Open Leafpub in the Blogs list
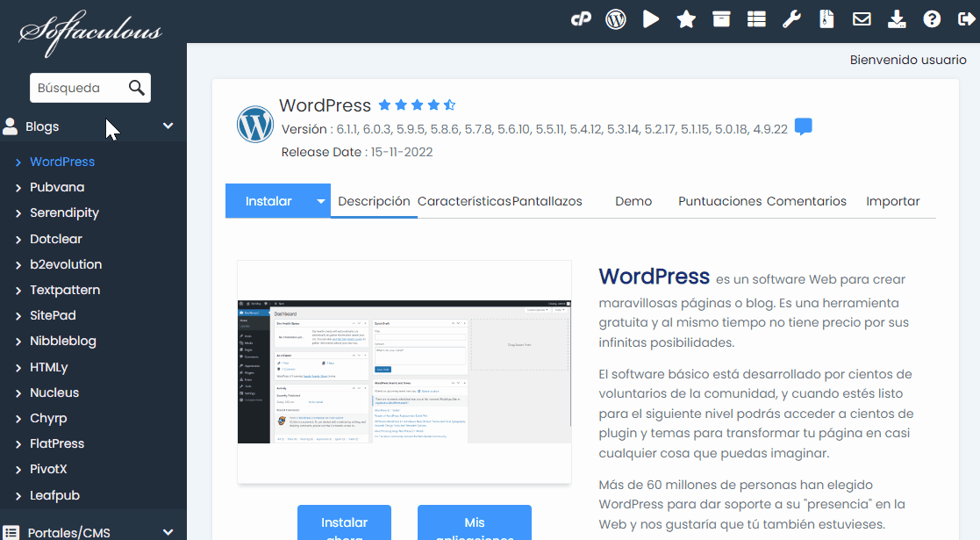 (x=55, y=495)
